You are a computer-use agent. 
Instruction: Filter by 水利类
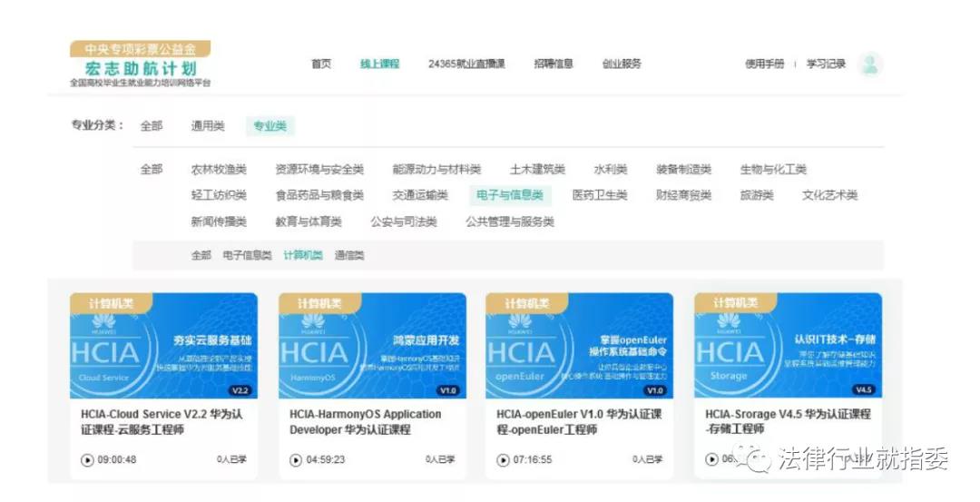tap(610, 170)
